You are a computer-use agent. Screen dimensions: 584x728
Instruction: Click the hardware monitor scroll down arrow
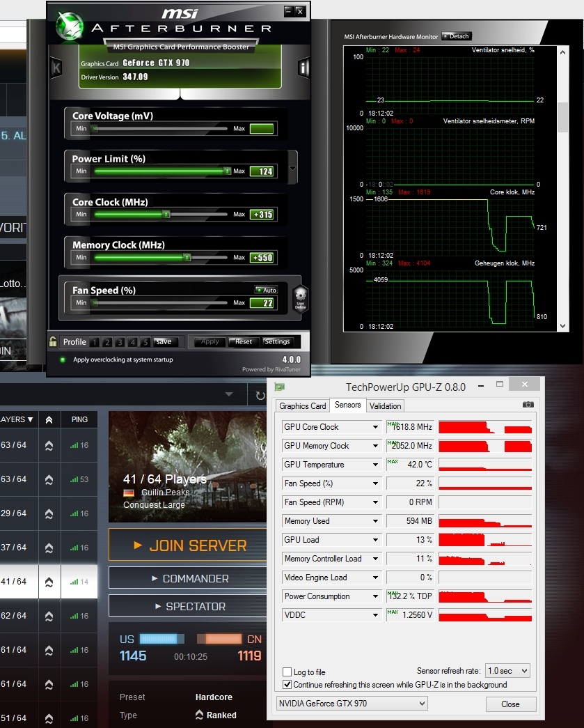point(562,326)
